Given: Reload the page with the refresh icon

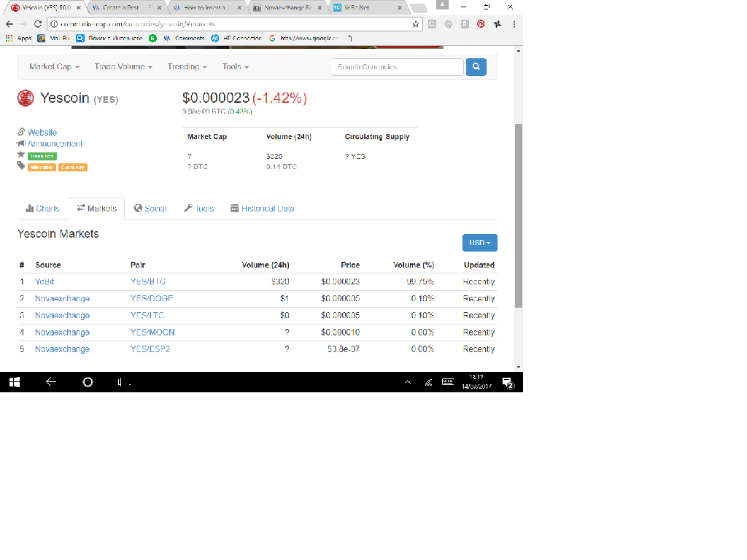Looking at the screenshot, I should (38, 24).
